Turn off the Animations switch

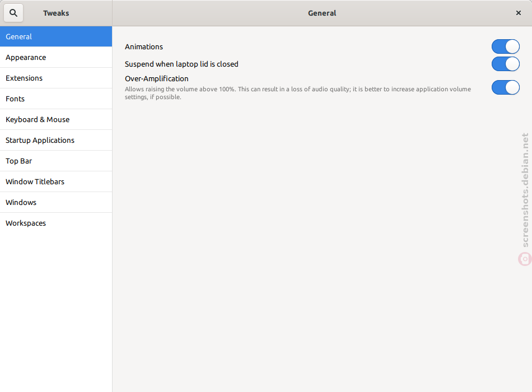505,46
